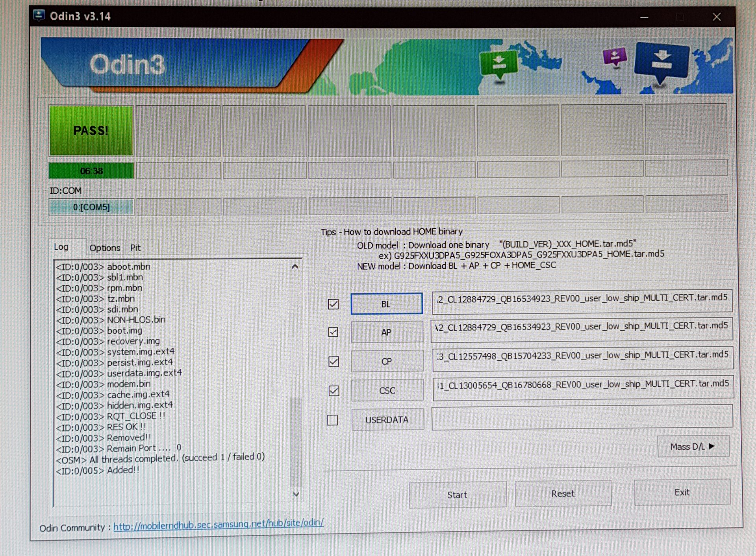Uncheck the CSC file checkbox
This screenshot has width=756, height=556.
coord(334,391)
